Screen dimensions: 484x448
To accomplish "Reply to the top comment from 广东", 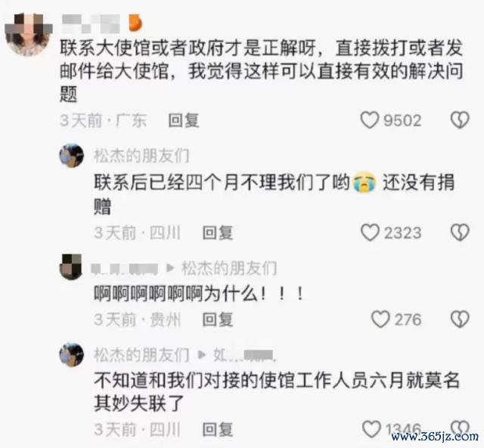I will click(184, 120).
